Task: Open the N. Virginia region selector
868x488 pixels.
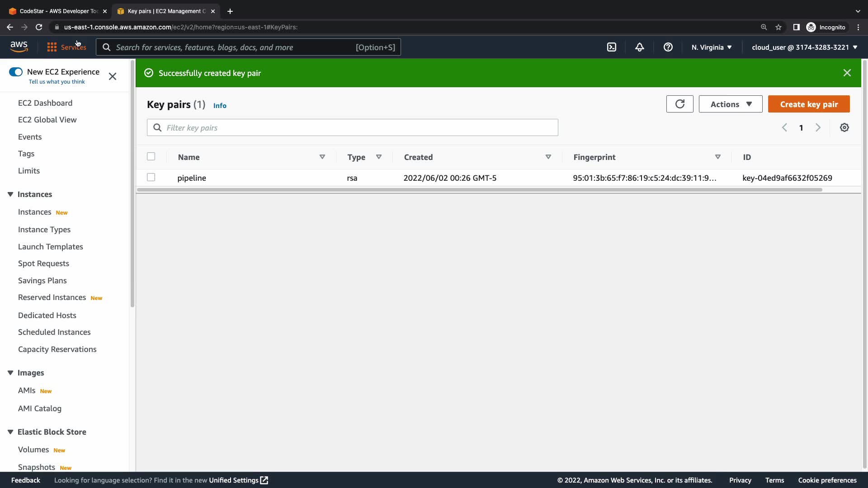Action: 711,47
